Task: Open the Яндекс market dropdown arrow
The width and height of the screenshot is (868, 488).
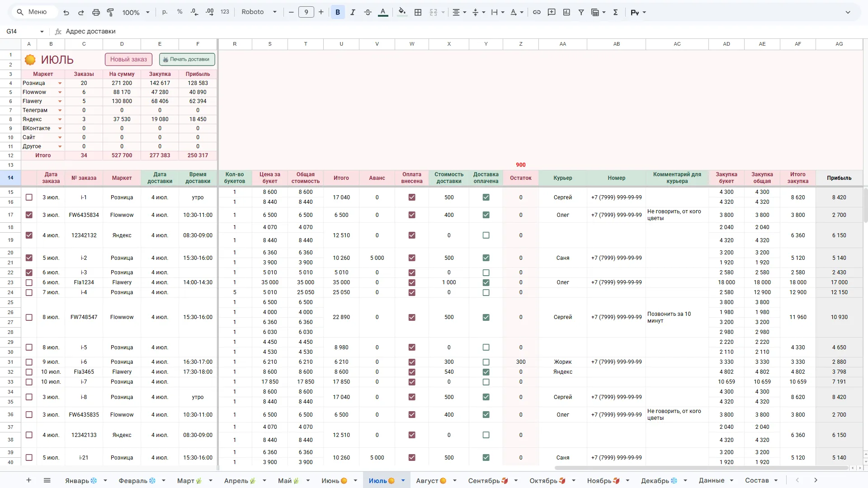Action: [x=60, y=119]
